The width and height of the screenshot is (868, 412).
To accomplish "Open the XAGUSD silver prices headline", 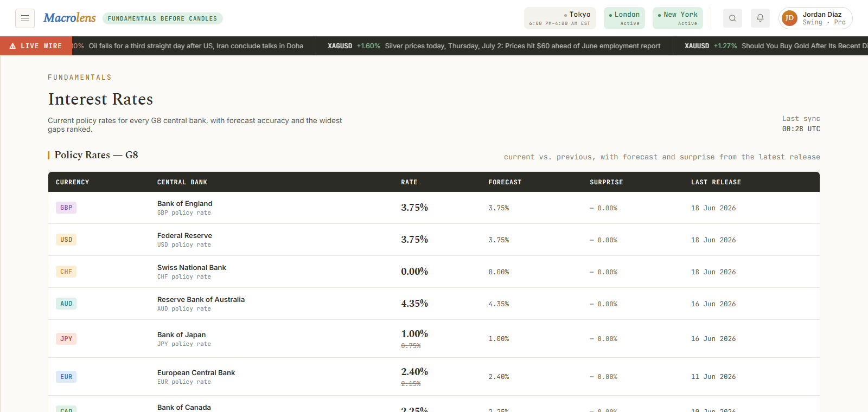I will [x=494, y=46].
